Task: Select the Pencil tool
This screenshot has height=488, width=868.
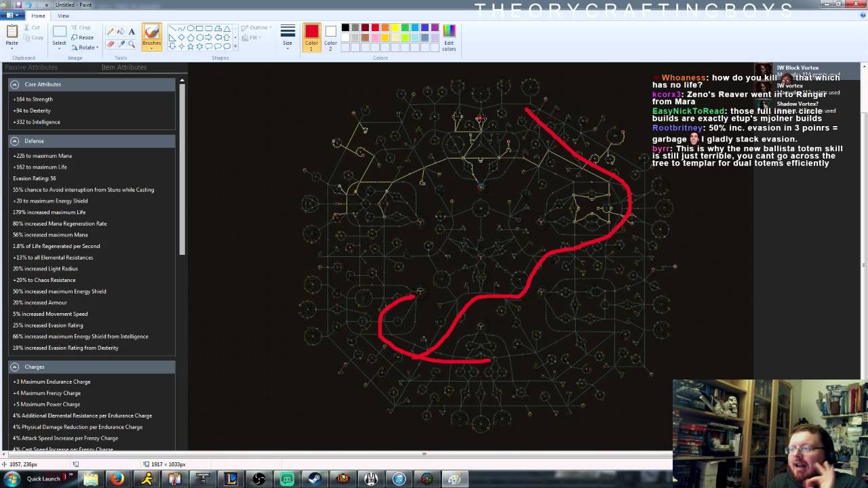Action: click(x=110, y=31)
